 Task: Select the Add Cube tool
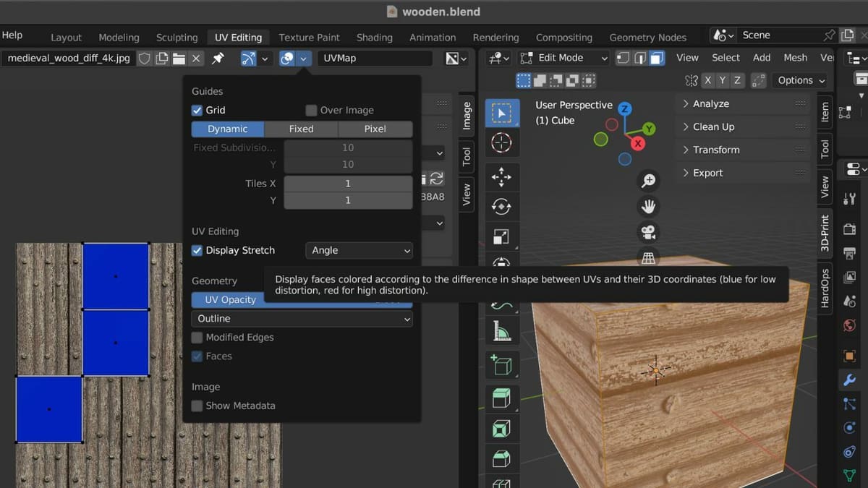[x=501, y=364]
